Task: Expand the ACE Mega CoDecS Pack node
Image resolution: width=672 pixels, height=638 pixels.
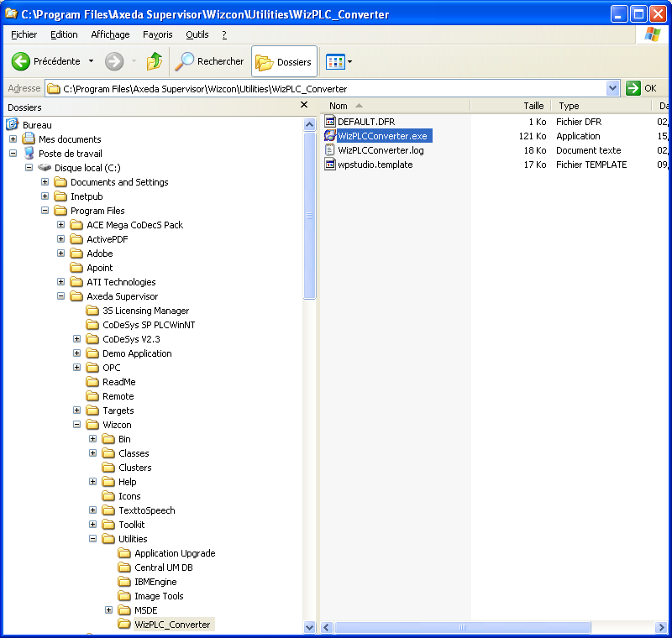Action: tap(60, 225)
